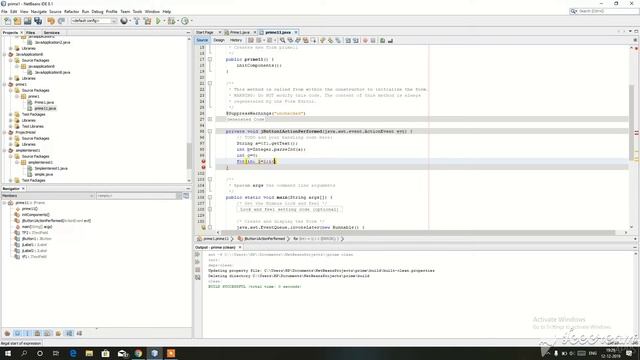
Task: Collapse prime11 class node in Navigator
Action: coord(5,203)
